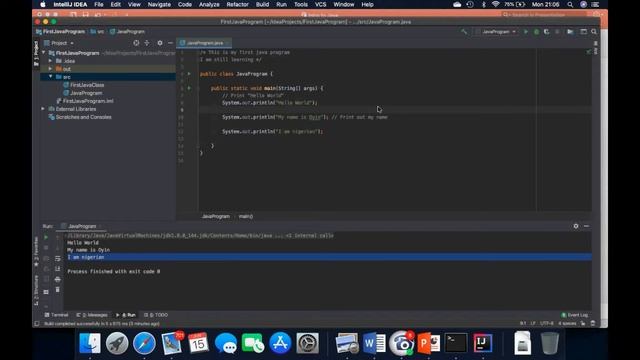The height and width of the screenshot is (360, 640).
Task: Expand the out folder
Action: [x=51, y=69]
